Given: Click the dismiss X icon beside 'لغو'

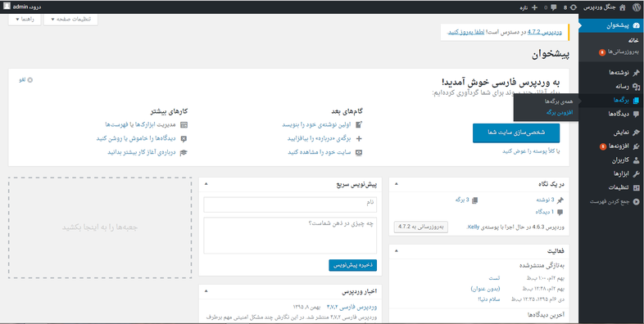Looking at the screenshot, I should [30, 80].
